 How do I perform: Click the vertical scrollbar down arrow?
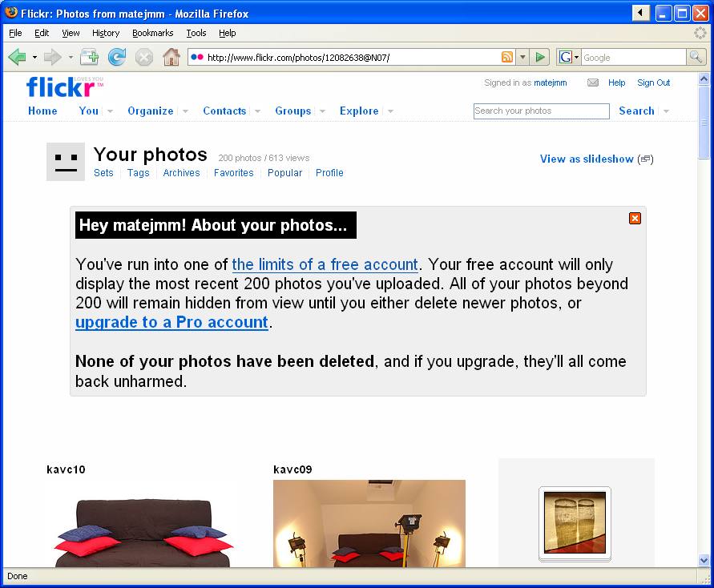click(704, 560)
